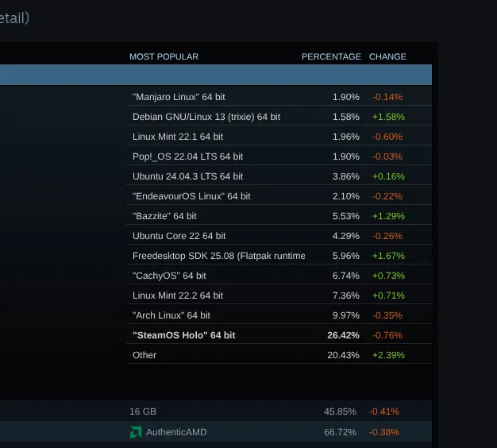Click the Ubuntu Core 22 64 bit row
Image resolution: width=497 pixels, height=448 pixels.
pos(179,236)
